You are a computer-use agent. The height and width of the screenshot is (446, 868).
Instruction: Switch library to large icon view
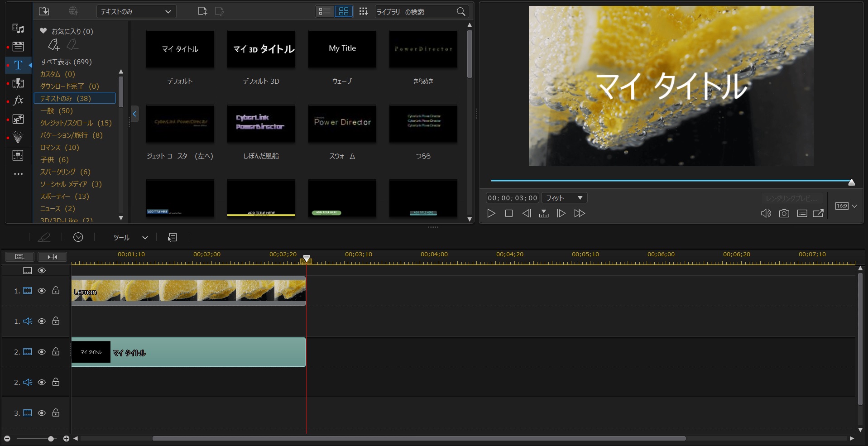344,11
